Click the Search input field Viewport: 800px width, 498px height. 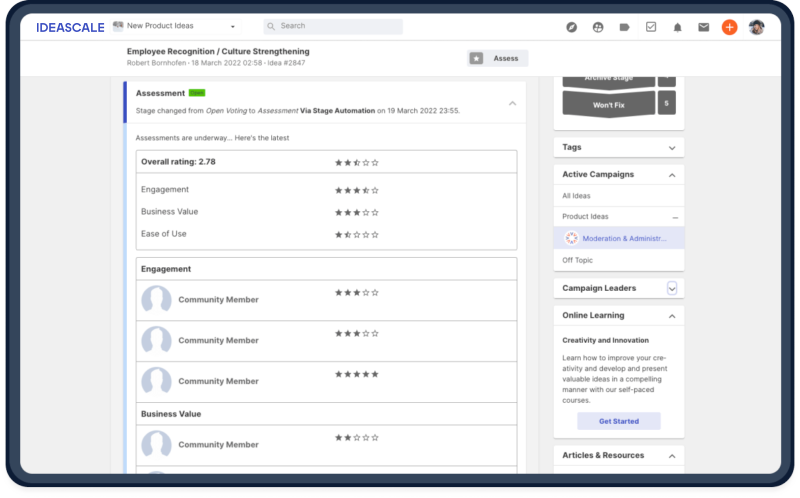point(334,26)
